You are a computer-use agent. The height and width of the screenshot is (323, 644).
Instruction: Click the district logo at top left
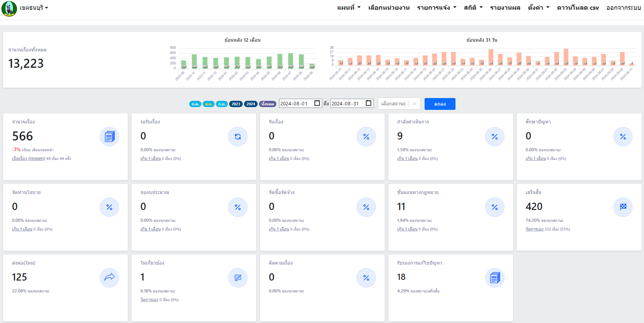click(9, 9)
